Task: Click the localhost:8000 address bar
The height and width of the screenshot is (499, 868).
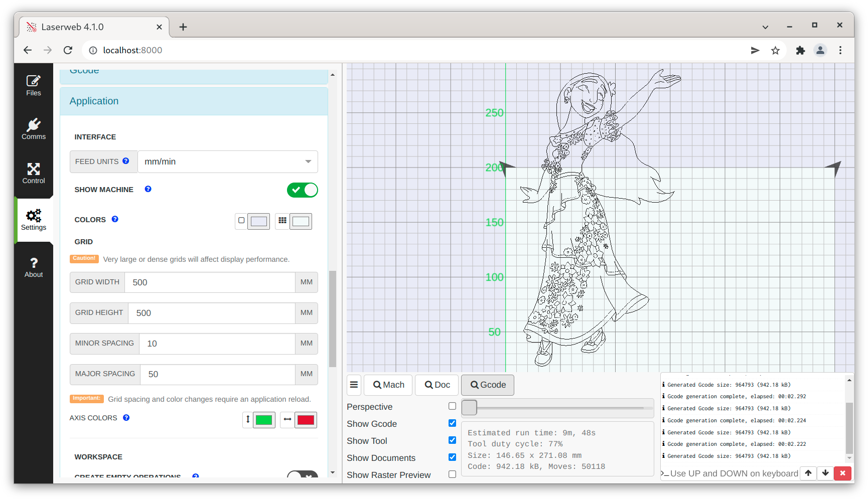Action: (x=132, y=50)
